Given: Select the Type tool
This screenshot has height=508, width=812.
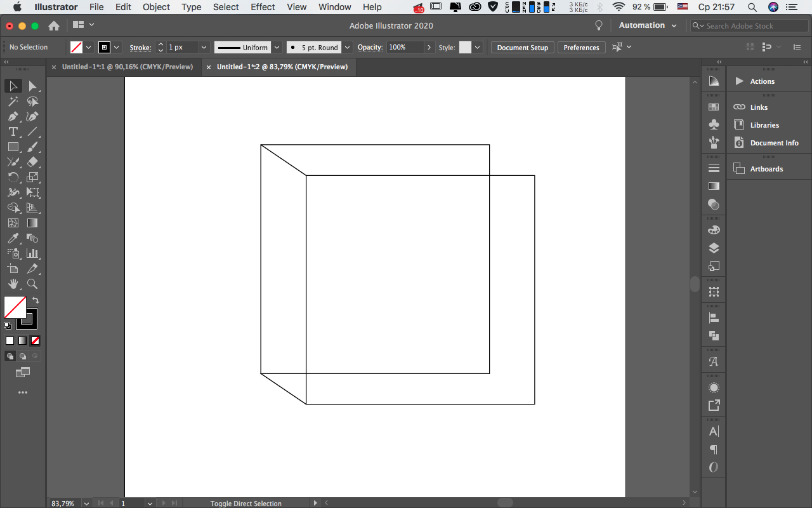Looking at the screenshot, I should click(x=13, y=131).
